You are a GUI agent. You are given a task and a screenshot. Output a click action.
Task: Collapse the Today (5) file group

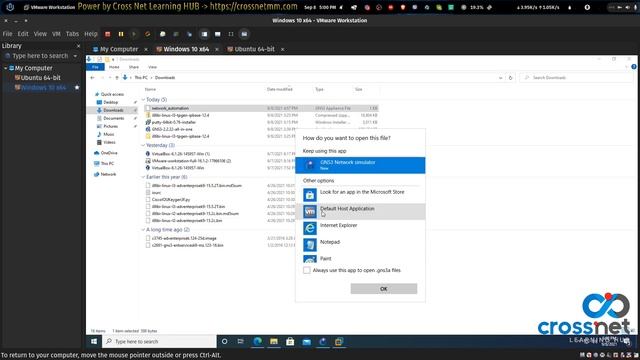(x=143, y=100)
